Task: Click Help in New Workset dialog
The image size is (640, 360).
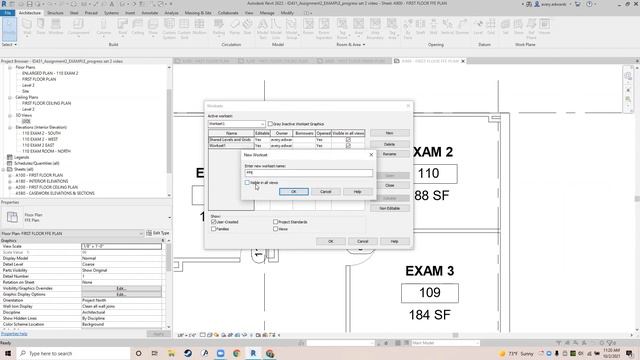Action: click(357, 191)
